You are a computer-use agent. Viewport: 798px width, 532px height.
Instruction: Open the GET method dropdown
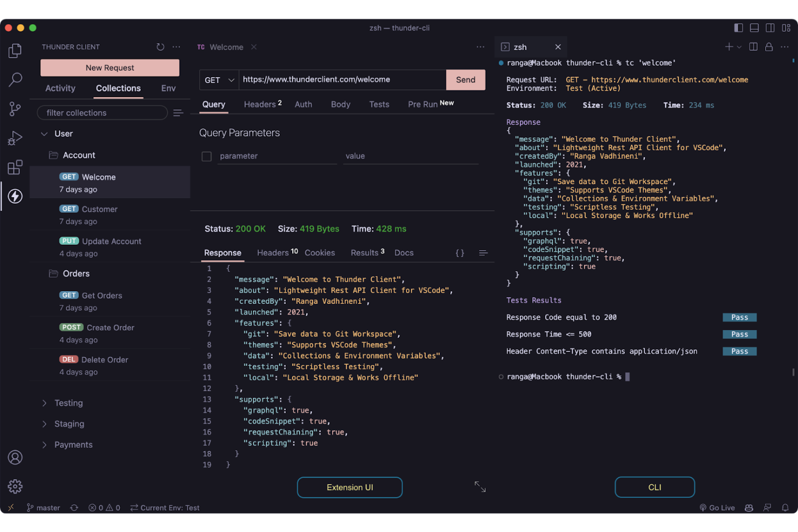point(219,80)
